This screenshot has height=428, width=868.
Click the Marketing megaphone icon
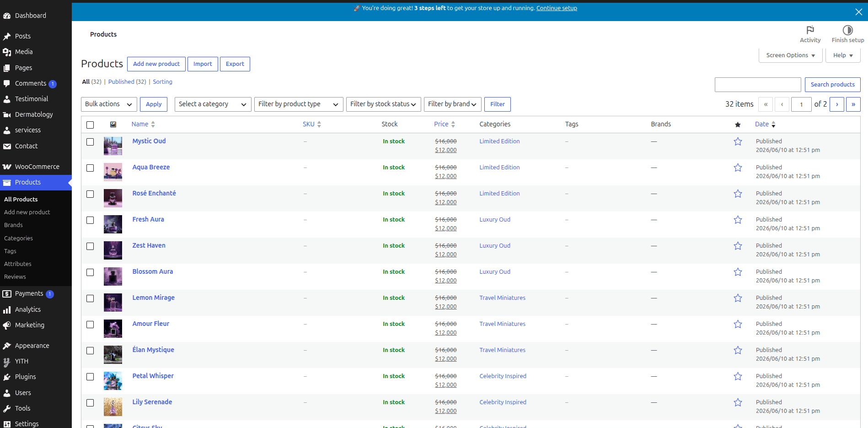coord(7,325)
